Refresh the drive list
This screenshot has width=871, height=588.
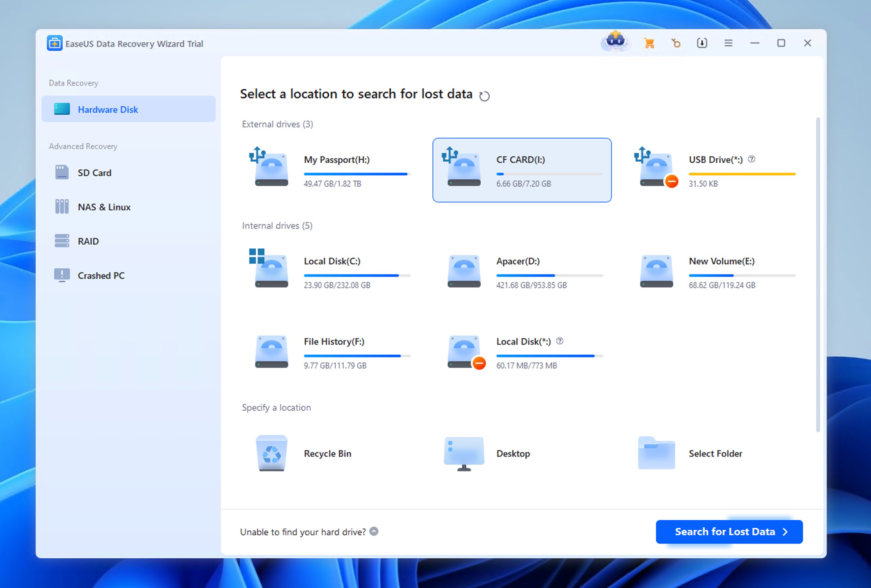(484, 96)
